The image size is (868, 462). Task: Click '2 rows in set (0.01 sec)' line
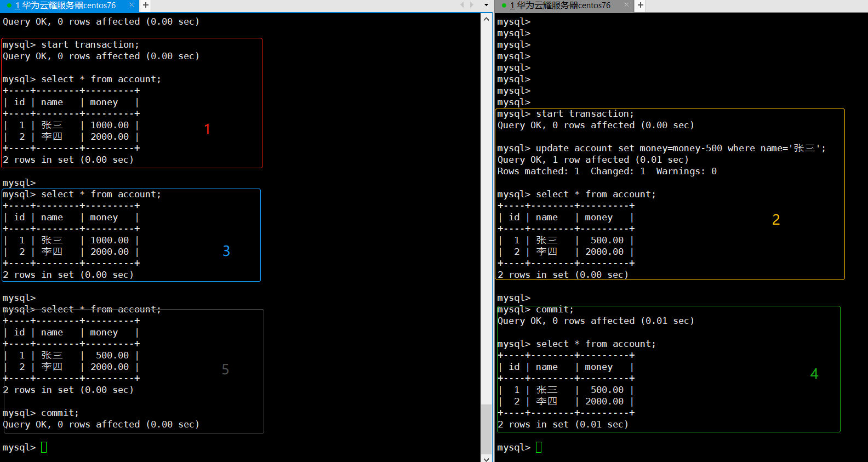click(563, 424)
